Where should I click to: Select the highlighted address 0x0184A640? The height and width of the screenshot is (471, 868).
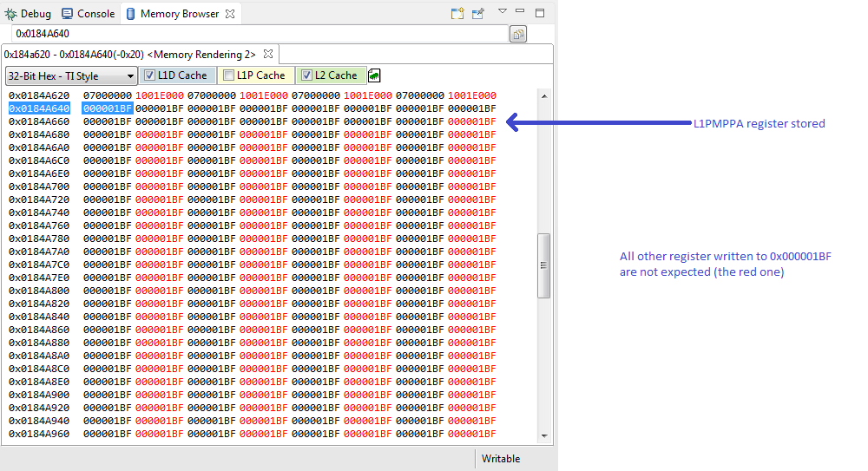(x=39, y=108)
